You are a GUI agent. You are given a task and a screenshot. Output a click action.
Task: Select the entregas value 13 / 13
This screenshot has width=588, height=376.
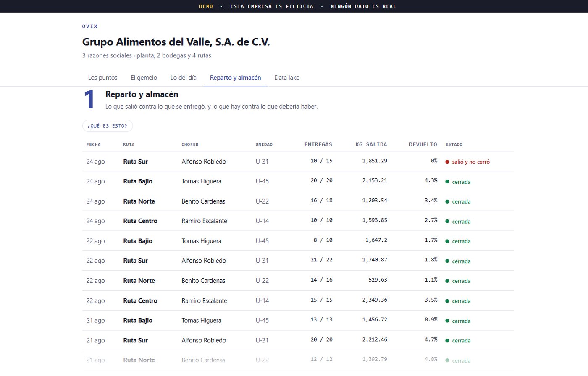[321, 320]
